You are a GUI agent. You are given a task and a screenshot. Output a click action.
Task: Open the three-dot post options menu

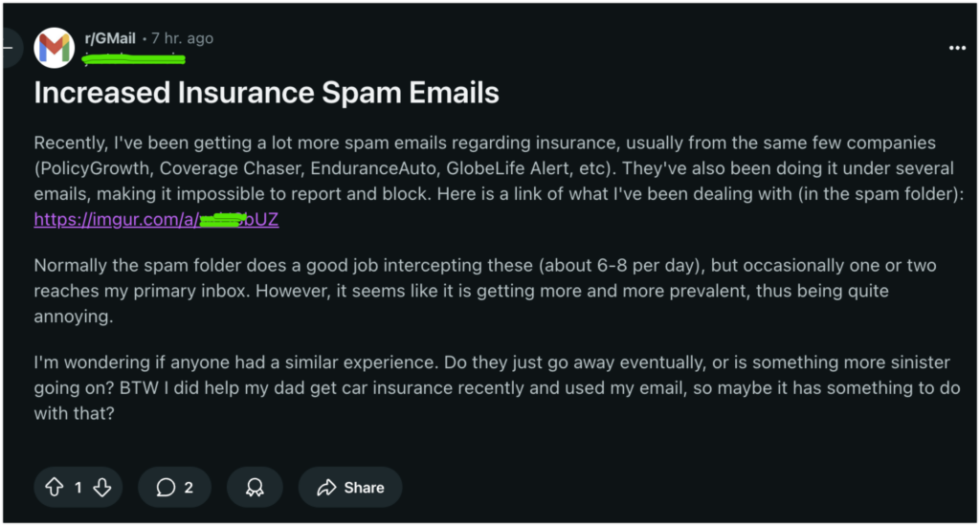click(x=957, y=48)
